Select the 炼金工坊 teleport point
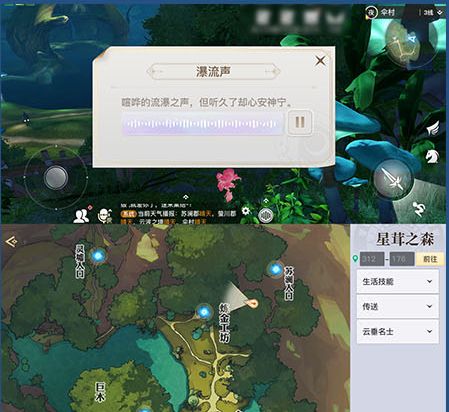Viewport: 449px width, 412px height. pyautogui.click(x=204, y=313)
